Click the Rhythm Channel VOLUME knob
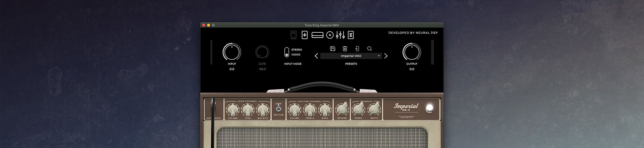 (294, 110)
